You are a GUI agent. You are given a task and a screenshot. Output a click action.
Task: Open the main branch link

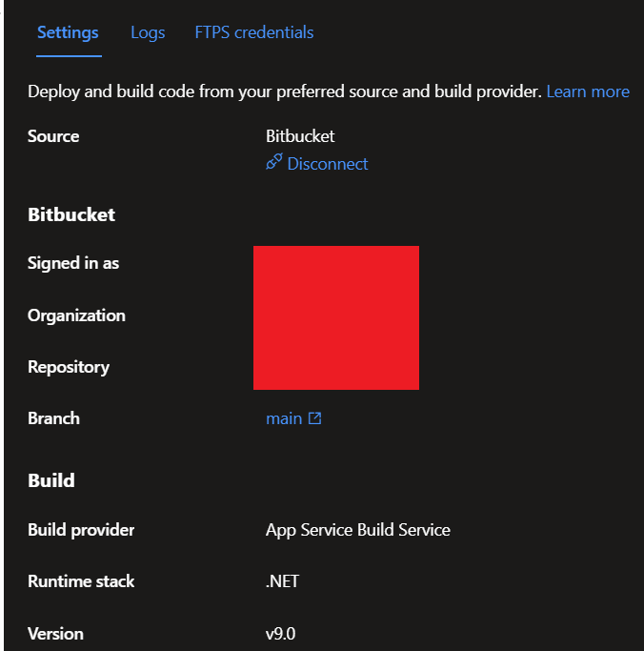284,418
